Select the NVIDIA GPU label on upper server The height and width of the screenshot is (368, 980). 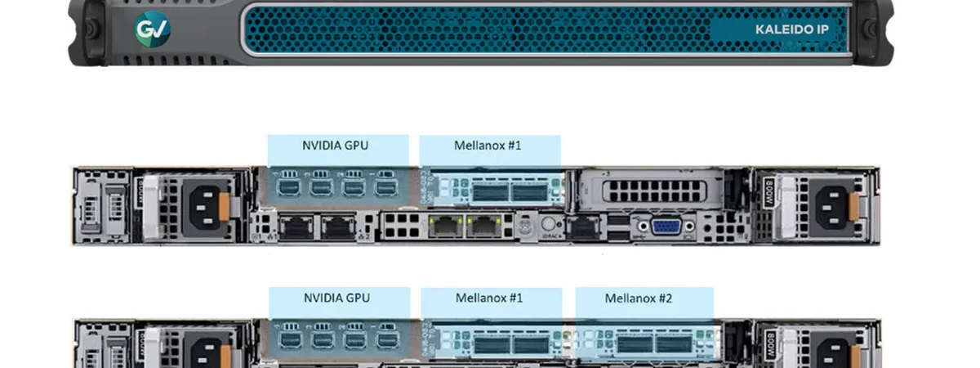(x=336, y=146)
